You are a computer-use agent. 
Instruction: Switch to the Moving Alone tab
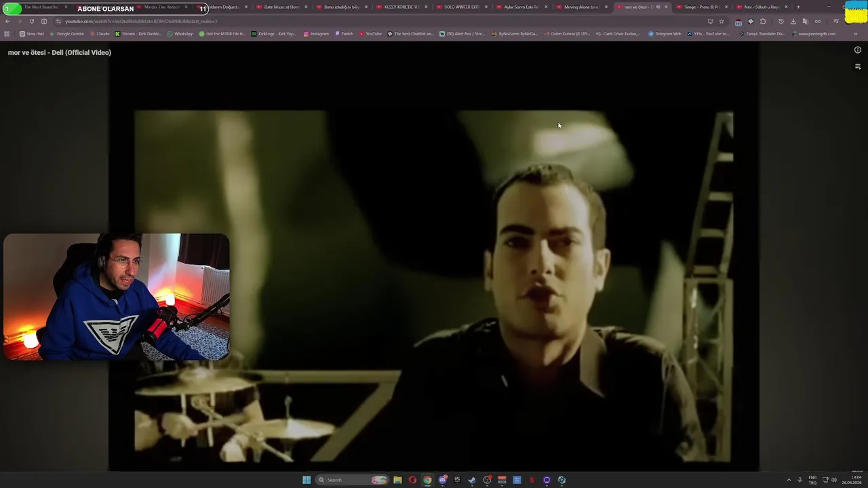(580, 7)
